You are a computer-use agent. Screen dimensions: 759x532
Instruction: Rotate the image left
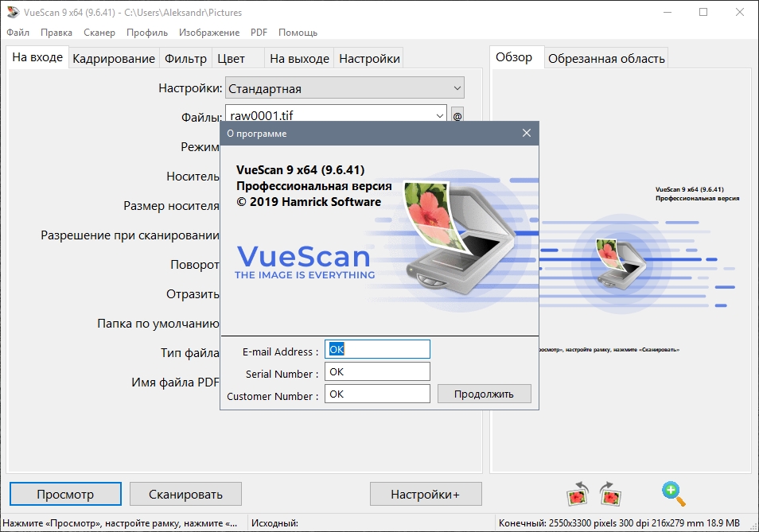click(577, 494)
